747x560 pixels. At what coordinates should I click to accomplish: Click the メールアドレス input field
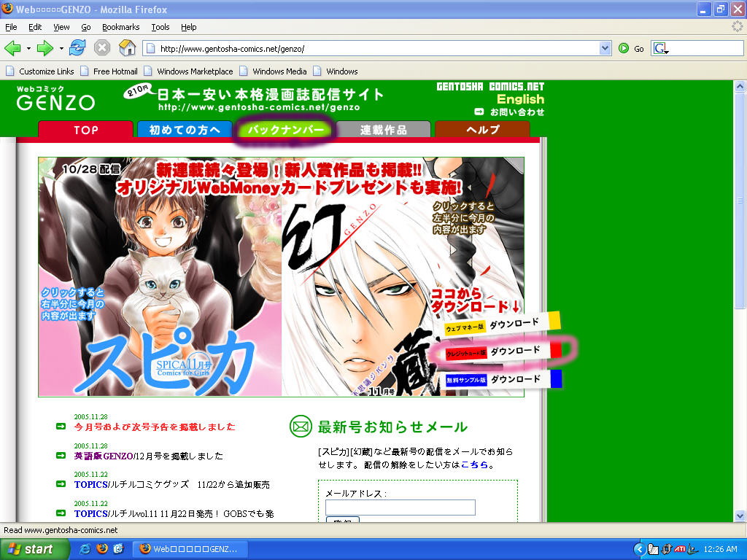click(x=400, y=507)
